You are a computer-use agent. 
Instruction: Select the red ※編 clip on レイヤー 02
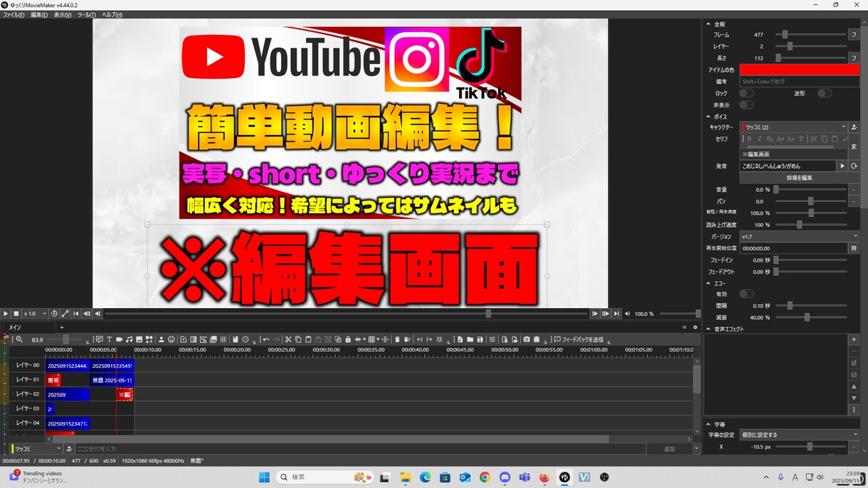[125, 394]
